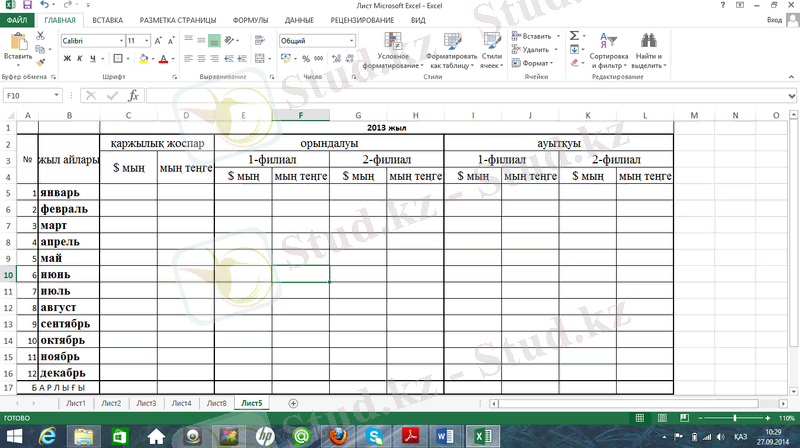Click the zoom slider handle

735,418
